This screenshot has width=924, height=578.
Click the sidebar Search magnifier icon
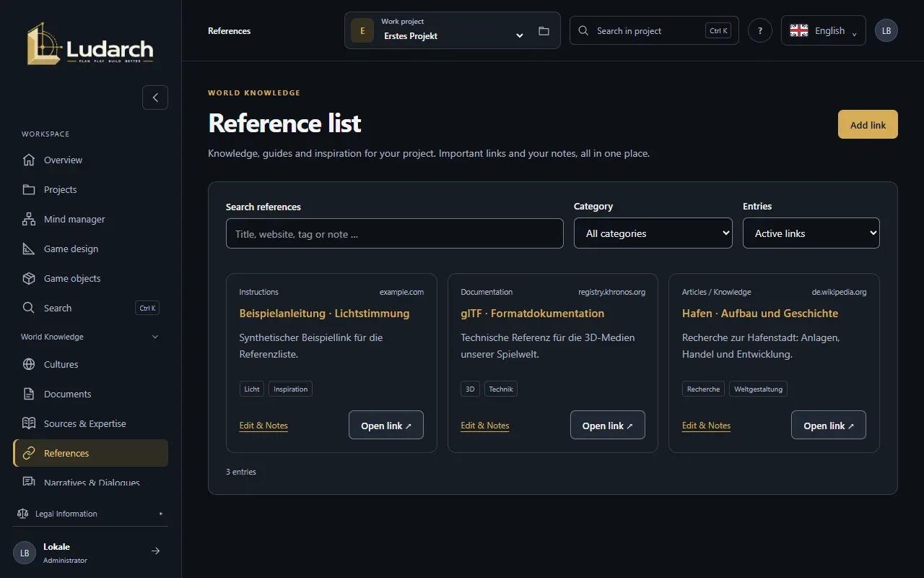click(29, 308)
